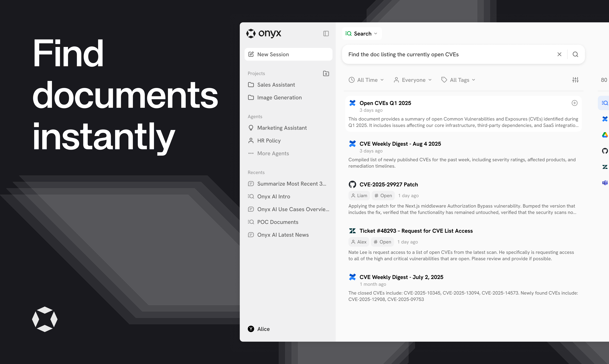
Task: Open the All Time filter dropdown
Action: (x=366, y=80)
